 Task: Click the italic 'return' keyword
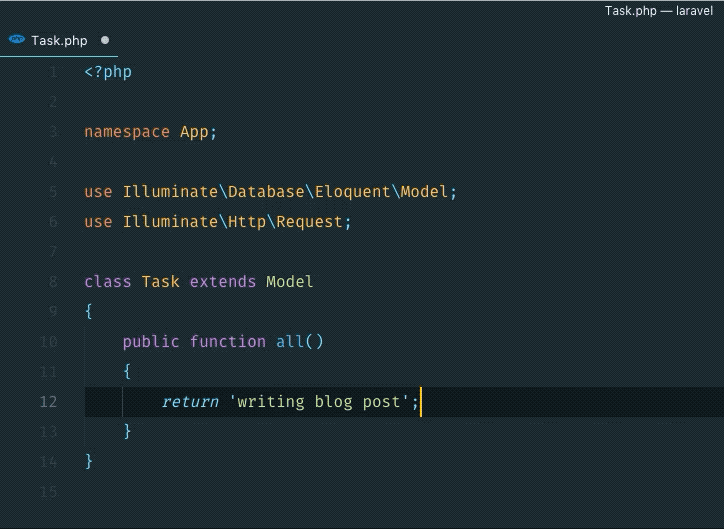pyautogui.click(x=190, y=402)
